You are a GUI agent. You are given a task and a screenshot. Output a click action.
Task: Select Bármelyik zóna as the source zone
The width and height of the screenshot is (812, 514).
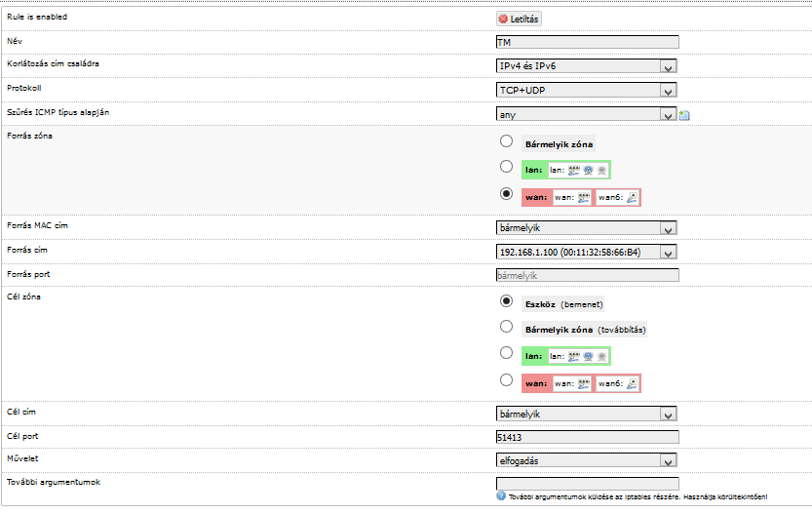point(507,140)
